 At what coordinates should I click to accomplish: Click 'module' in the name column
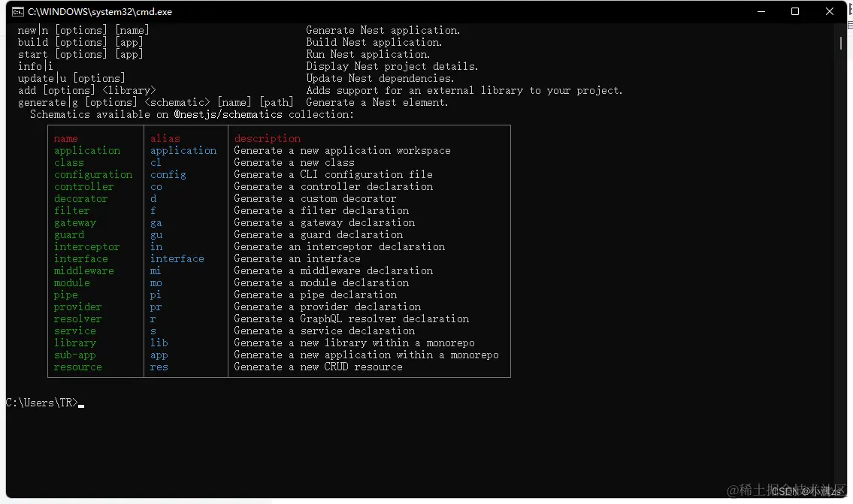tap(72, 282)
